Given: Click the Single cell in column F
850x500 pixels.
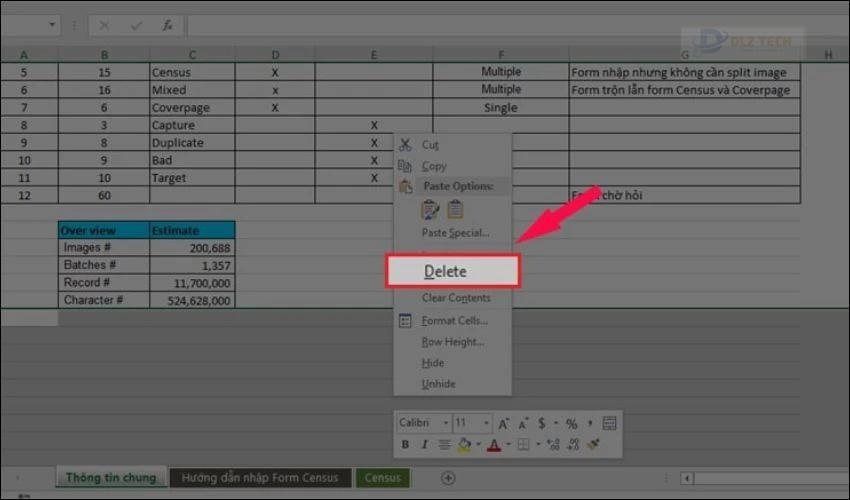Looking at the screenshot, I should point(501,107).
